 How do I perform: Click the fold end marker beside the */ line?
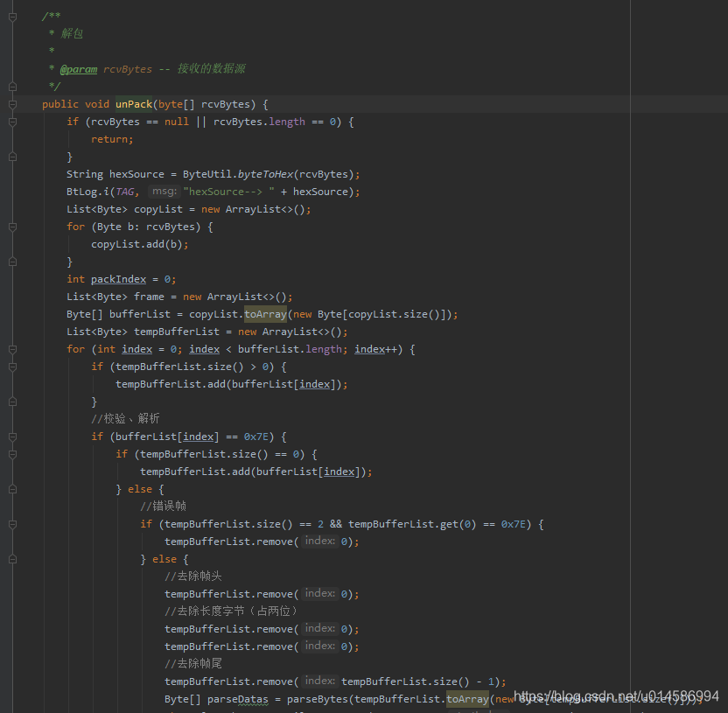point(13,87)
